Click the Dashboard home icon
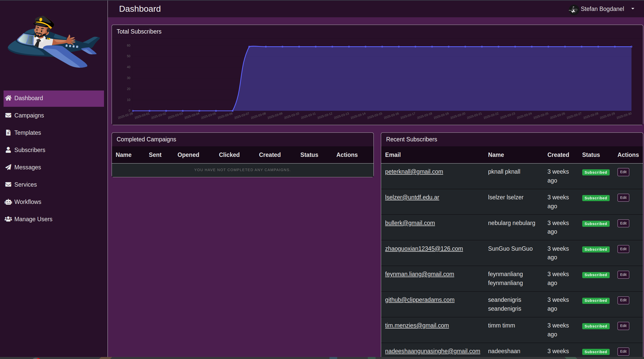Viewport: 644px width, 359px height. pos(8,98)
